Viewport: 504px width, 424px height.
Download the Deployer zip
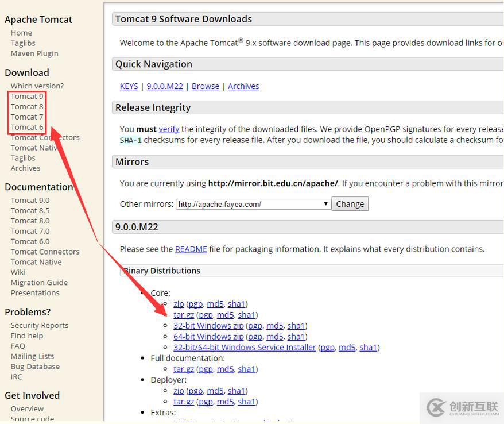coord(179,391)
